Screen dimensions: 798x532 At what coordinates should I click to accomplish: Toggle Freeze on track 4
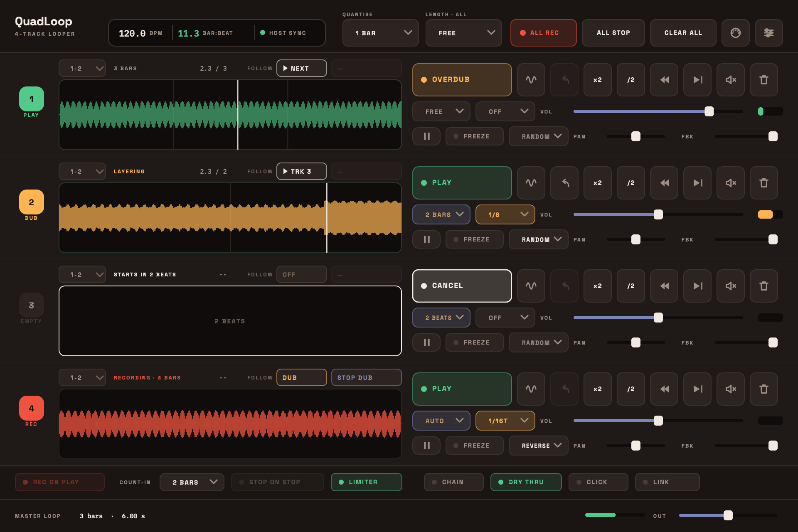(x=474, y=446)
